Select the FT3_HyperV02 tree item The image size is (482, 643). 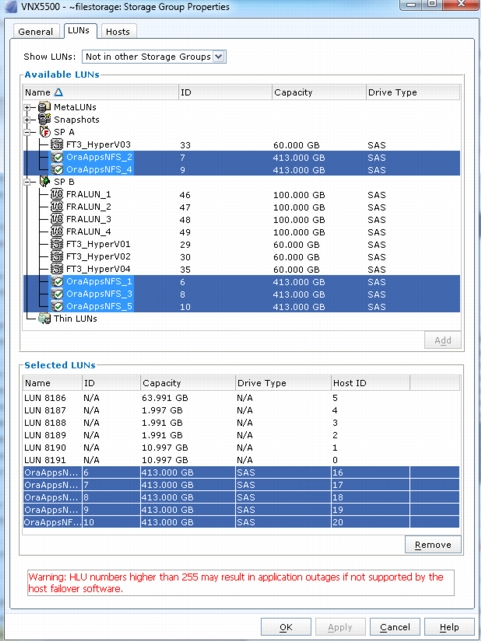[98, 256]
